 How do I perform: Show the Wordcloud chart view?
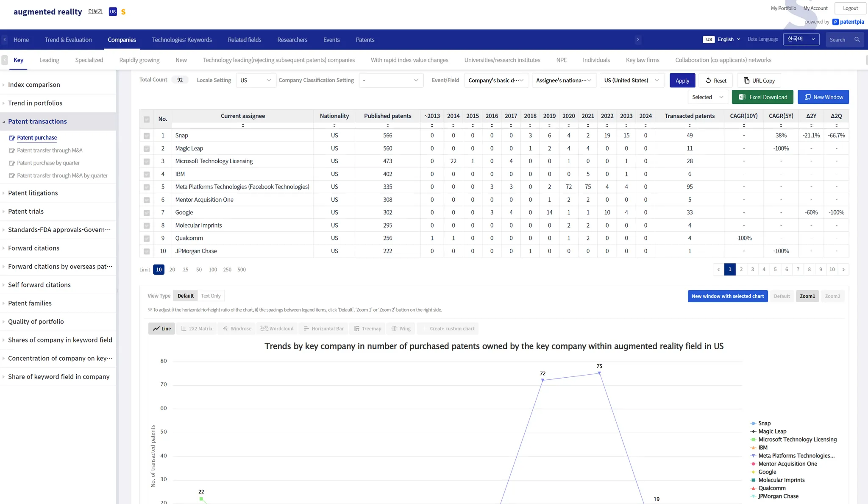pos(277,329)
